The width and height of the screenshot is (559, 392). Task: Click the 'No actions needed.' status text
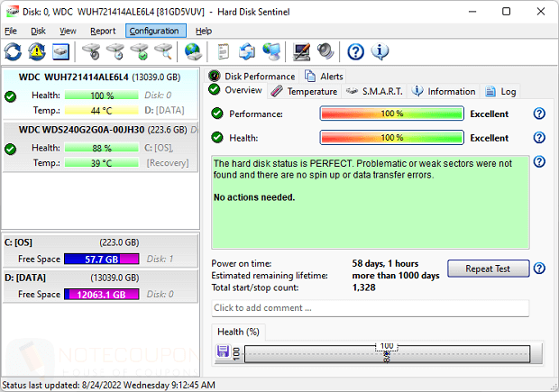(254, 197)
